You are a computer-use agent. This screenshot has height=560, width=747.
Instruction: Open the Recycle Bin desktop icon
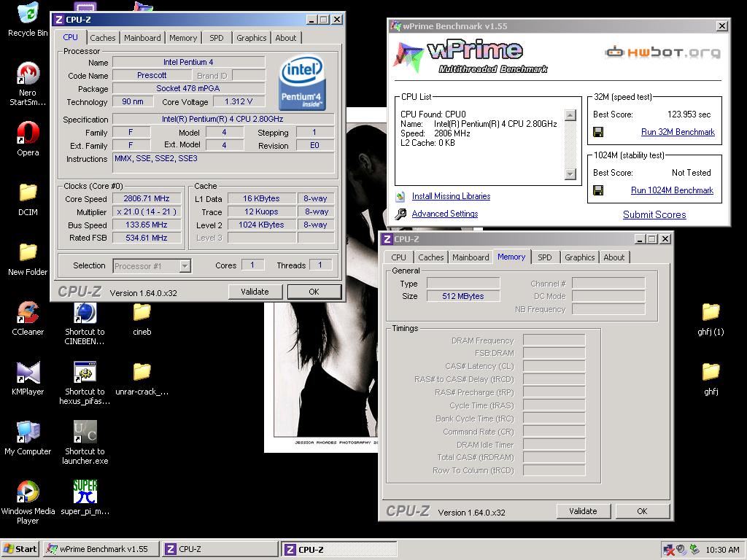pyautogui.click(x=28, y=15)
